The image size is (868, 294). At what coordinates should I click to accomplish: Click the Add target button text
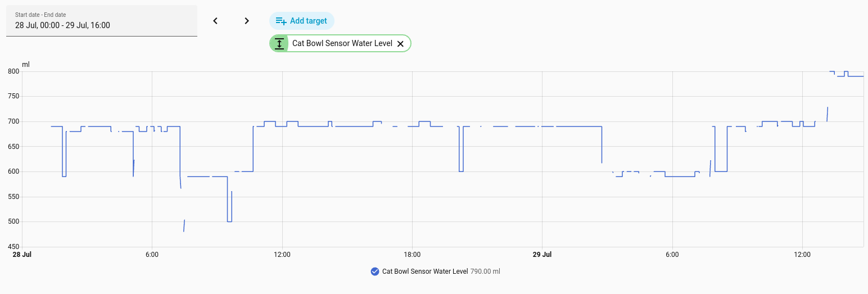308,21
